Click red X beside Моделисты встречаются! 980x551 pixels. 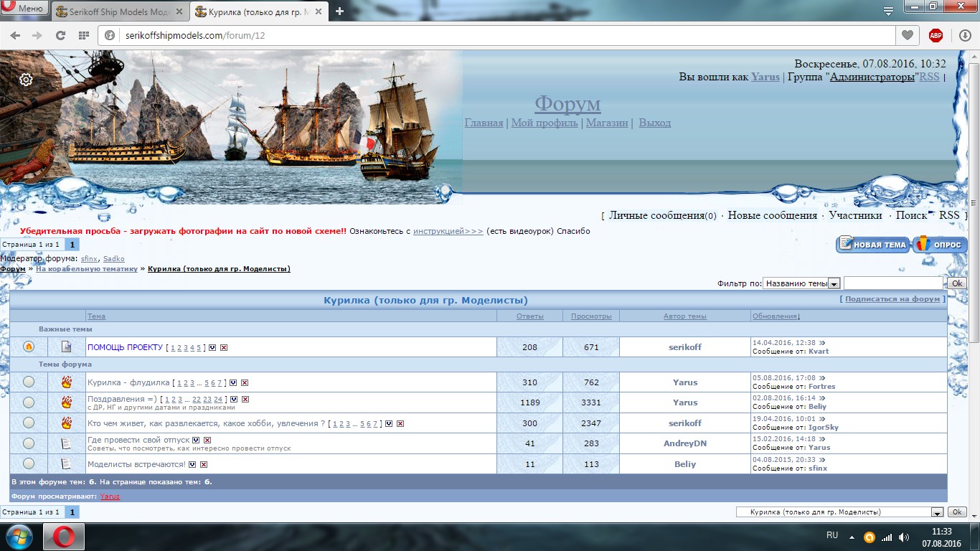(x=204, y=464)
